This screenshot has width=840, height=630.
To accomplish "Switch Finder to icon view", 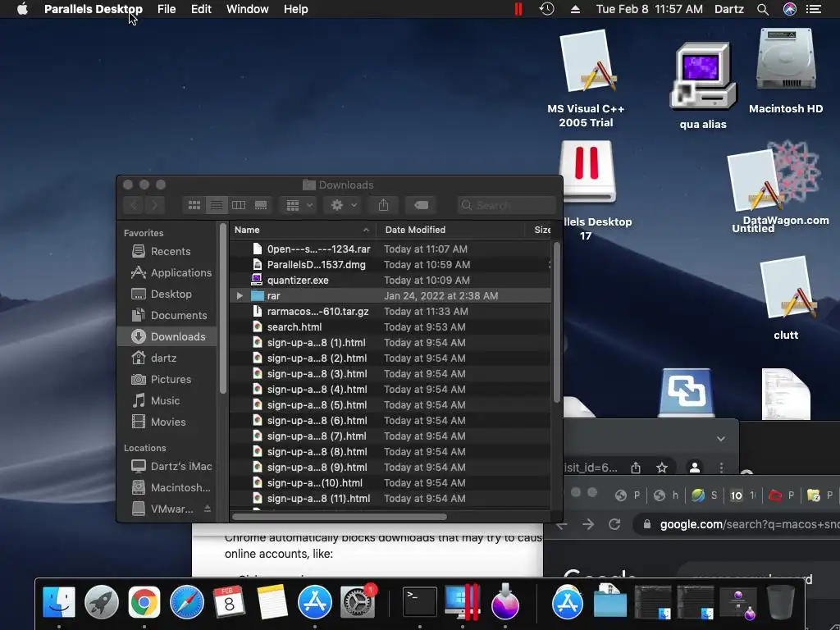I will click(194, 205).
